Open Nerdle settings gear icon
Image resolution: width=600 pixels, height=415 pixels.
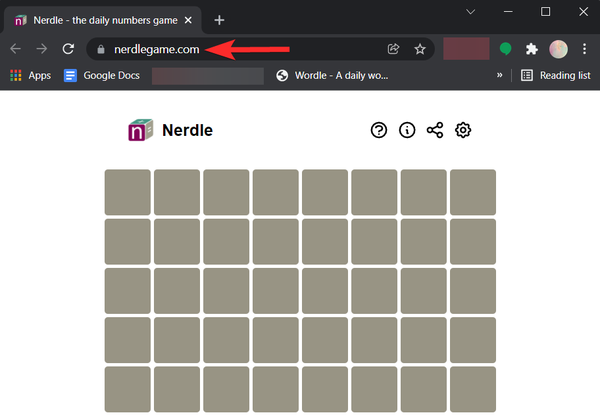(463, 130)
